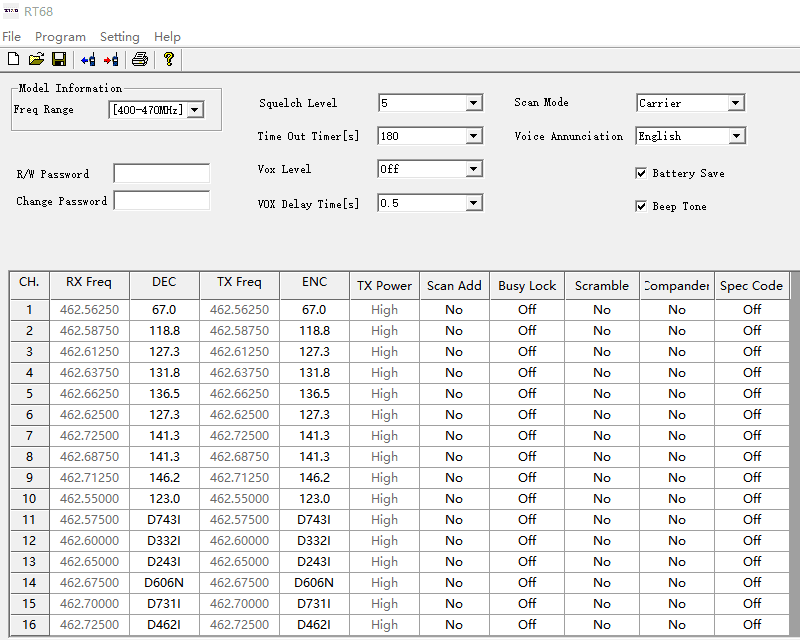
Task: Open the Program menu
Action: tap(60, 37)
